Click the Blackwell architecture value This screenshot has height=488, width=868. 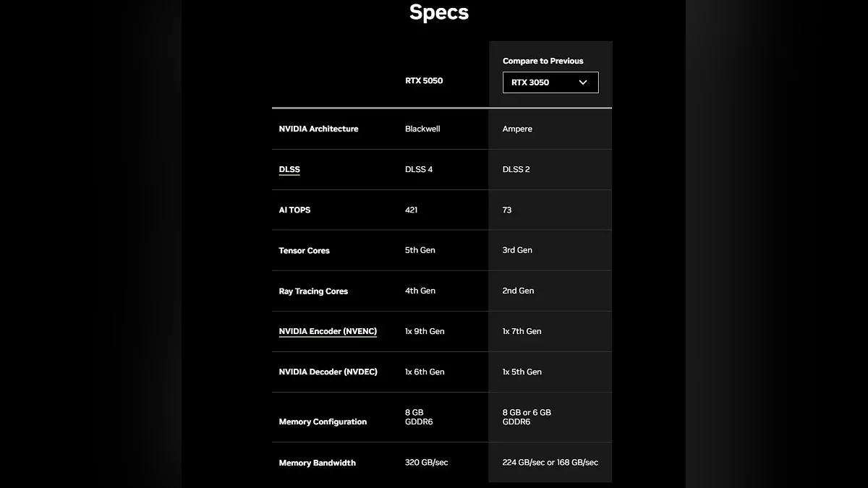422,129
